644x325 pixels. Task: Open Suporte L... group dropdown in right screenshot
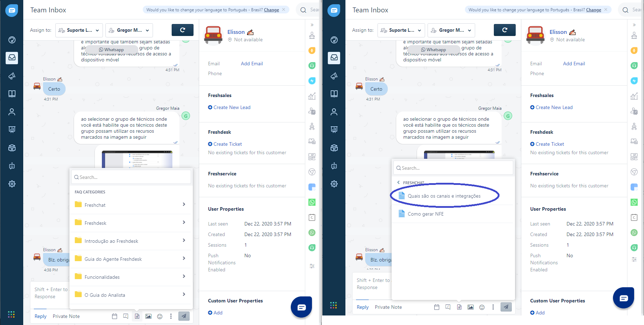point(401,30)
